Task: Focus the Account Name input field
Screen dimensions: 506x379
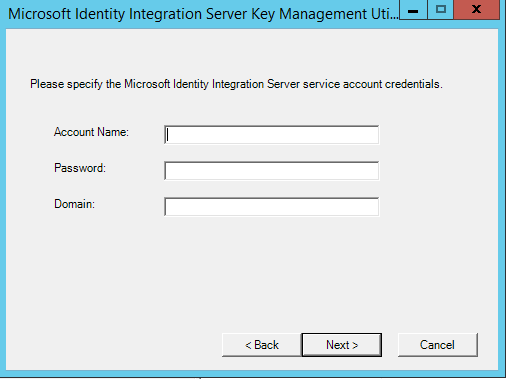Action: pyautogui.click(x=271, y=135)
